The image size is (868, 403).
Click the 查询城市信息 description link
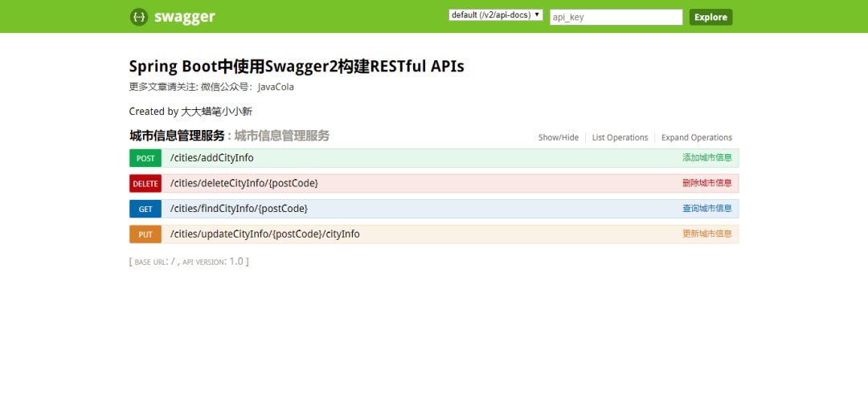[707, 209]
